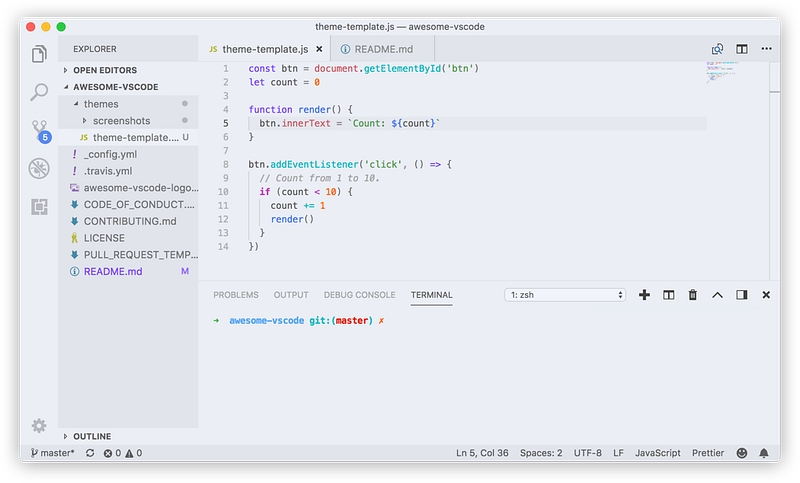Screen dimensions: 800x483
Task: Expand the screenshots folder
Action: pos(121,121)
